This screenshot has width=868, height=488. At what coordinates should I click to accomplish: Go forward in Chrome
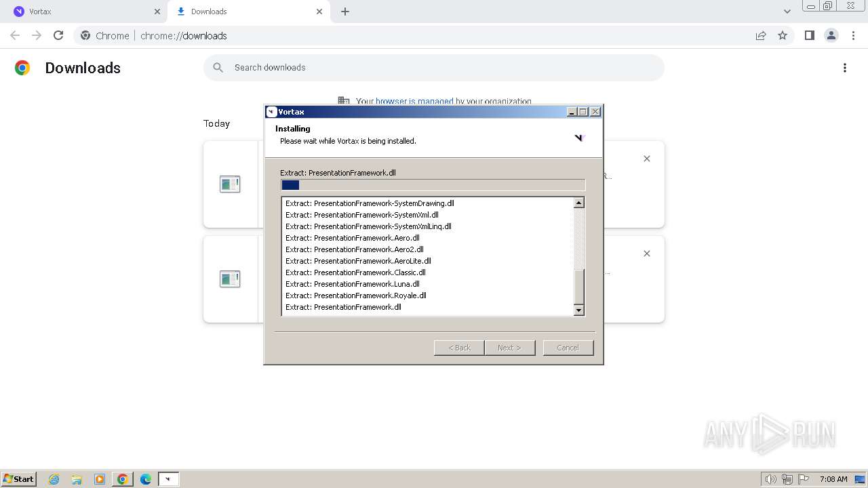click(37, 35)
